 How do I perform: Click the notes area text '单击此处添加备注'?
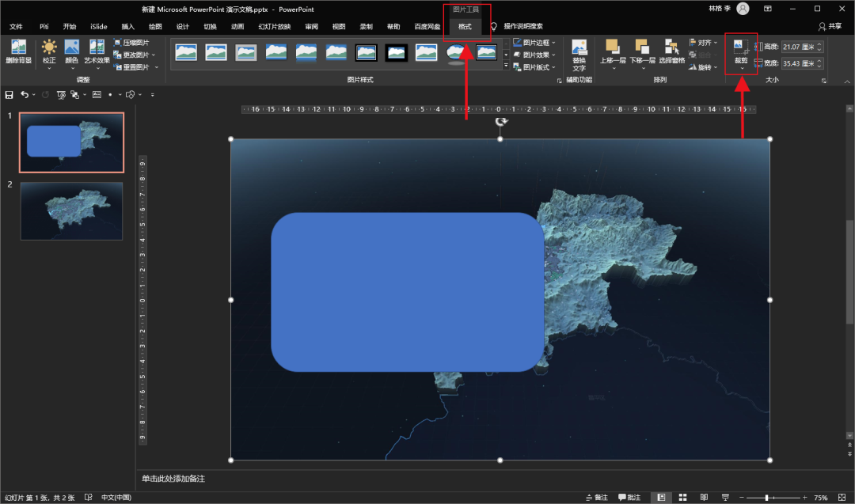(x=174, y=479)
